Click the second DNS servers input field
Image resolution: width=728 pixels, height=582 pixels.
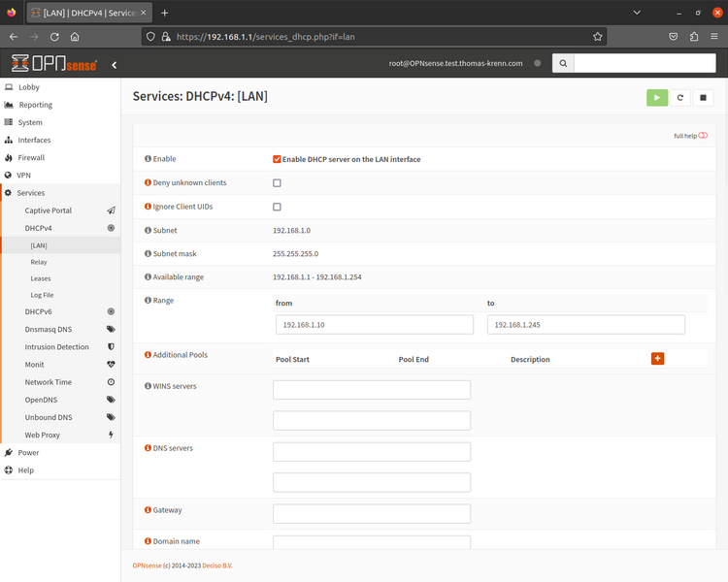pos(372,483)
